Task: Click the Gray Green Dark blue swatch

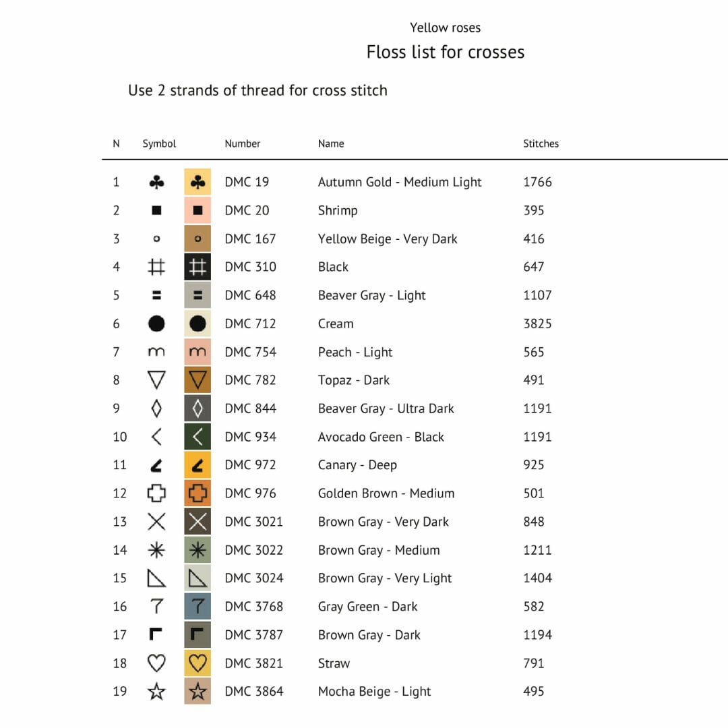Action: pyautogui.click(x=198, y=607)
